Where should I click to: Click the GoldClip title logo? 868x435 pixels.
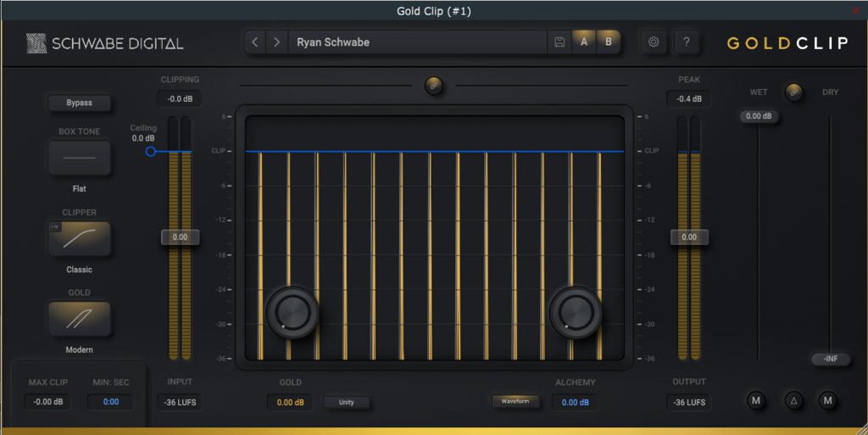pyautogui.click(x=787, y=43)
